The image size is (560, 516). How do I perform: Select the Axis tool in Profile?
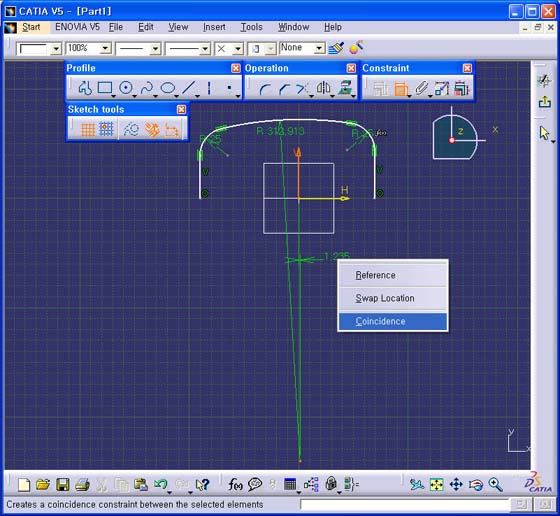coord(209,88)
